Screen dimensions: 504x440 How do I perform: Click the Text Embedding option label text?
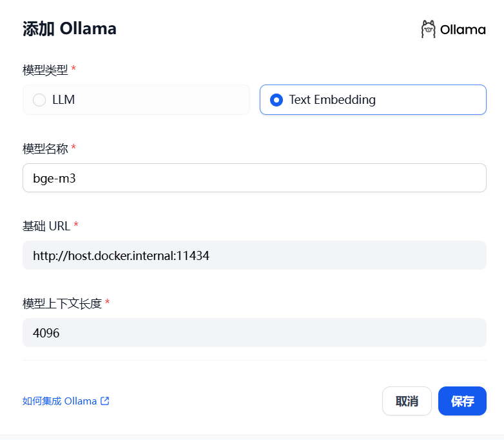click(x=332, y=100)
